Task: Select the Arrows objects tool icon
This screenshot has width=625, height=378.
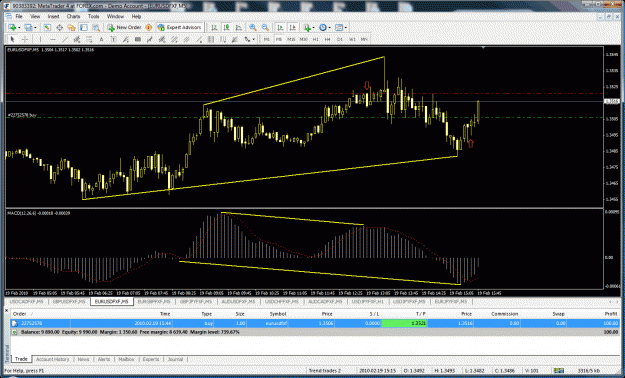Action: [247, 39]
